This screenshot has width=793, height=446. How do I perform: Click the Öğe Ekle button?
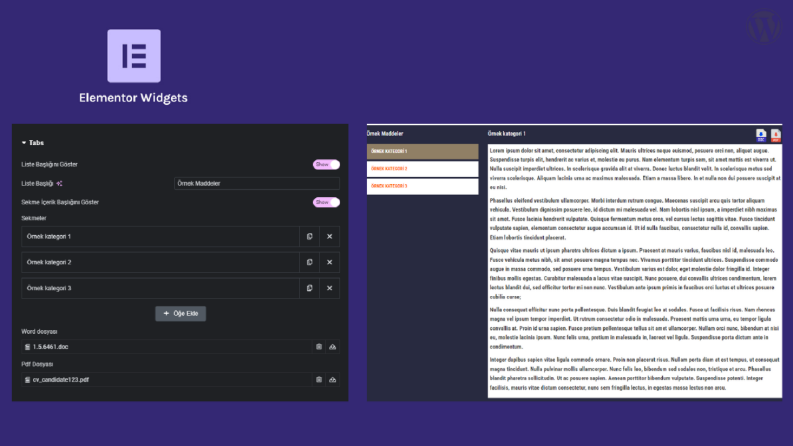pyautogui.click(x=181, y=314)
